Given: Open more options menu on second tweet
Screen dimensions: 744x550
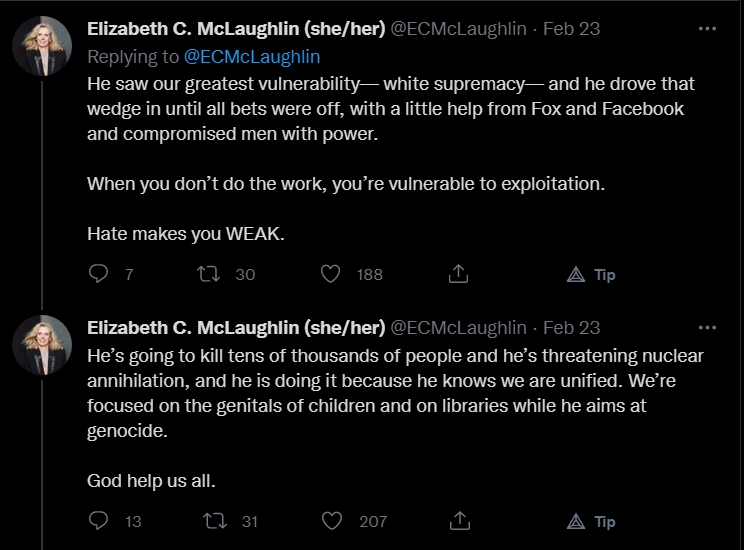Looking at the screenshot, I should [707, 327].
